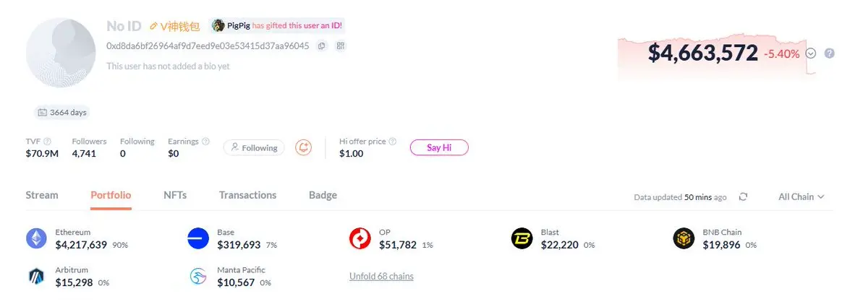Refresh portfolio data with the reload icon
This screenshot has width=868, height=307.
click(x=743, y=196)
